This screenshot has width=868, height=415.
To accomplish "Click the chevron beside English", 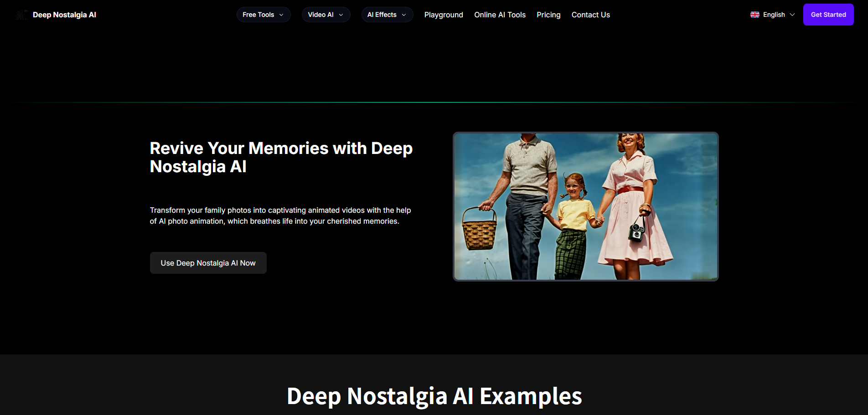I will [792, 15].
